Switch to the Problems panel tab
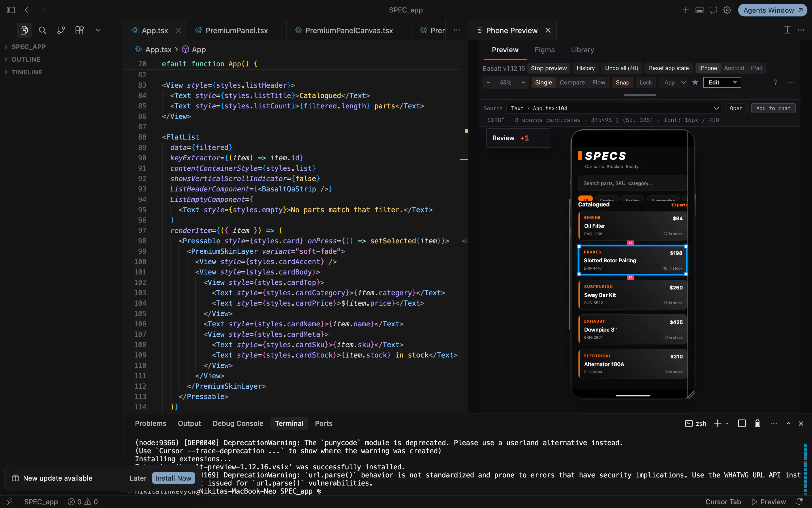Viewport: 812px width, 508px height. tap(151, 424)
